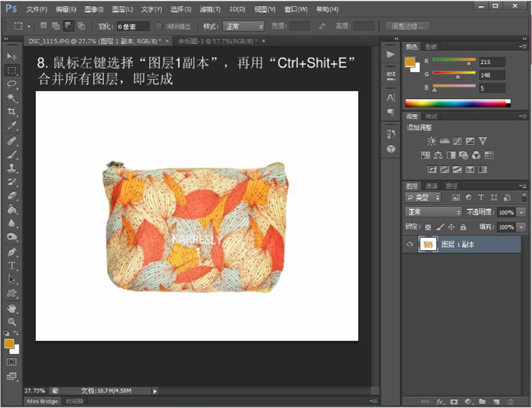Click the 调整边缘 refine edge button
The width and height of the screenshot is (532, 408).
pyautogui.click(x=407, y=26)
